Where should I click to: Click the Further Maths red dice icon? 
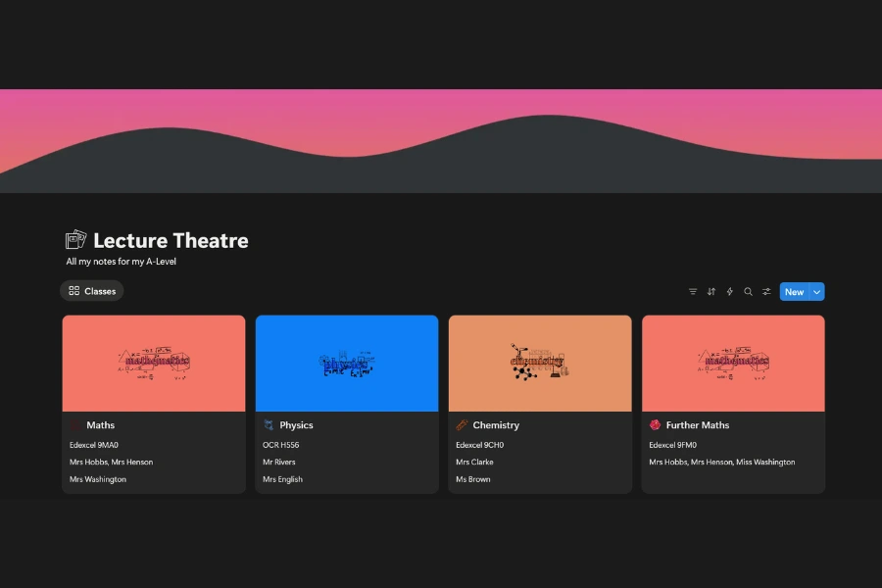655,425
